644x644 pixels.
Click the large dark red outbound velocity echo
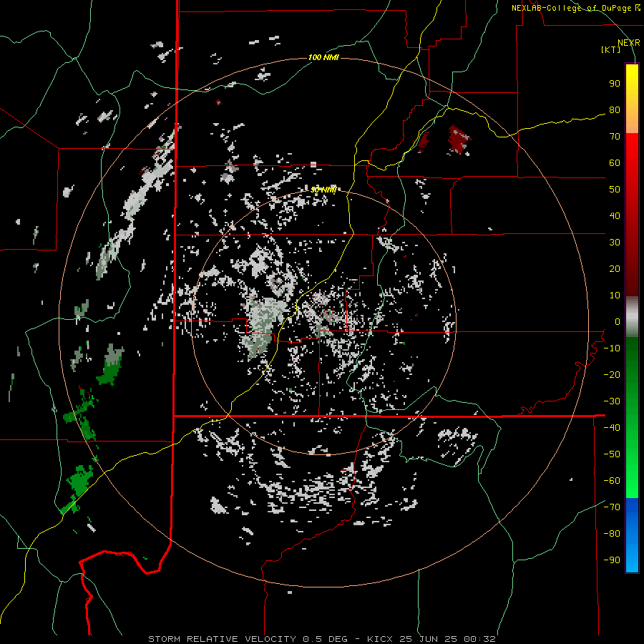click(x=459, y=140)
